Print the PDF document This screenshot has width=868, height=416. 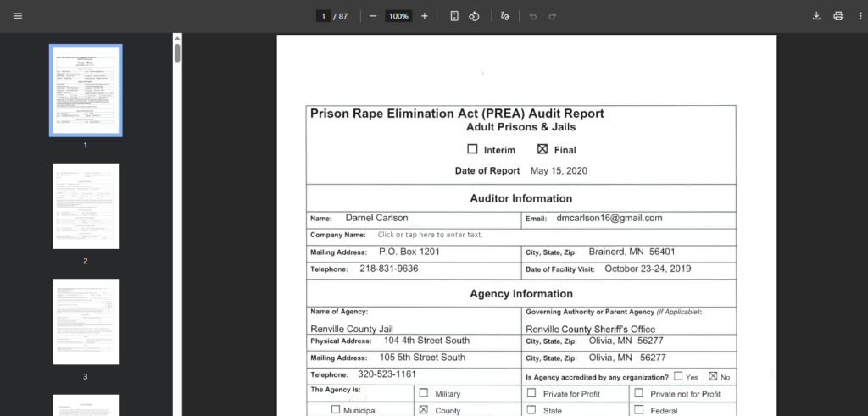838,16
